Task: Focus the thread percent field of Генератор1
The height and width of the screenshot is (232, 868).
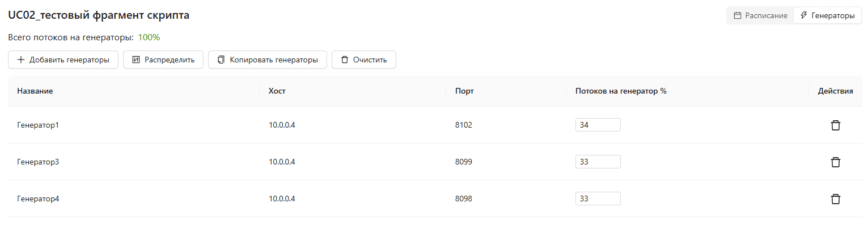Action: [598, 125]
